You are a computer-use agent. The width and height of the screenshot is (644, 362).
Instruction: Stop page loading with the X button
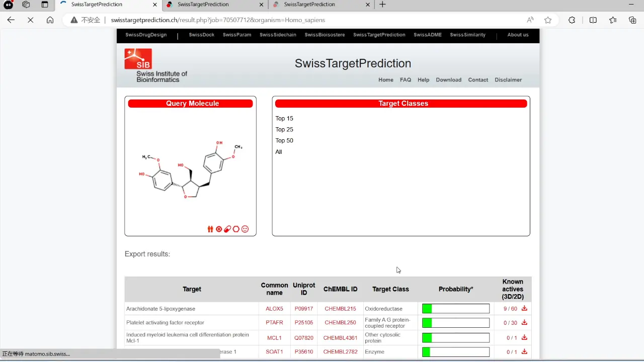(x=30, y=20)
